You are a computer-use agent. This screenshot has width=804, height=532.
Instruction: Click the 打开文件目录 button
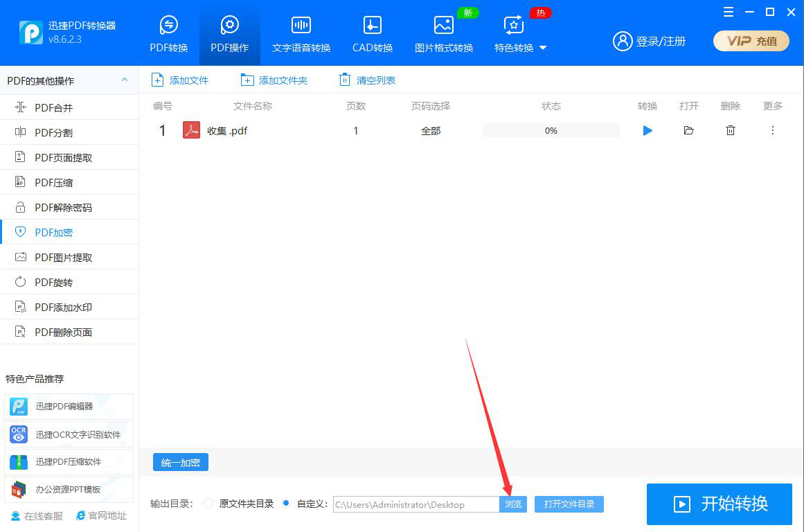click(569, 504)
